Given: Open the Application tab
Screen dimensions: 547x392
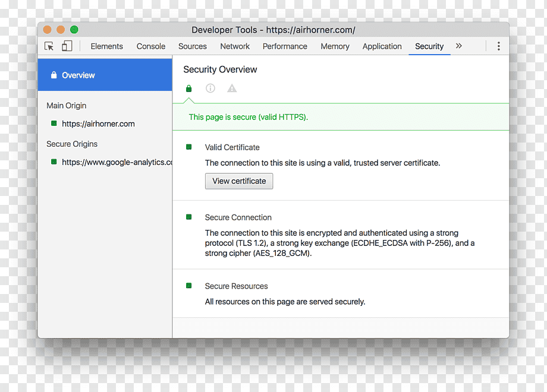Looking at the screenshot, I should 382,46.
